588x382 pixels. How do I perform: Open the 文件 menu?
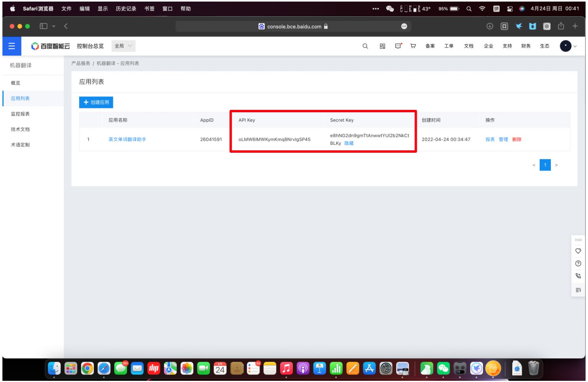pos(67,9)
